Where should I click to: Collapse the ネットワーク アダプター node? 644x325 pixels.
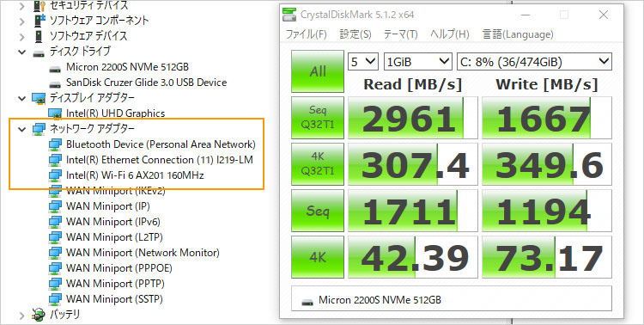point(21,129)
